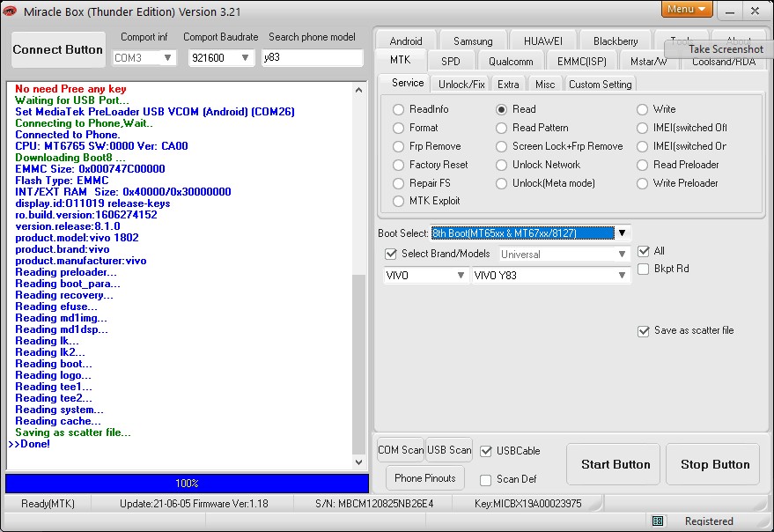Click the status bar grid icon near Registered
The height and width of the screenshot is (532, 774).
pyautogui.click(x=658, y=521)
